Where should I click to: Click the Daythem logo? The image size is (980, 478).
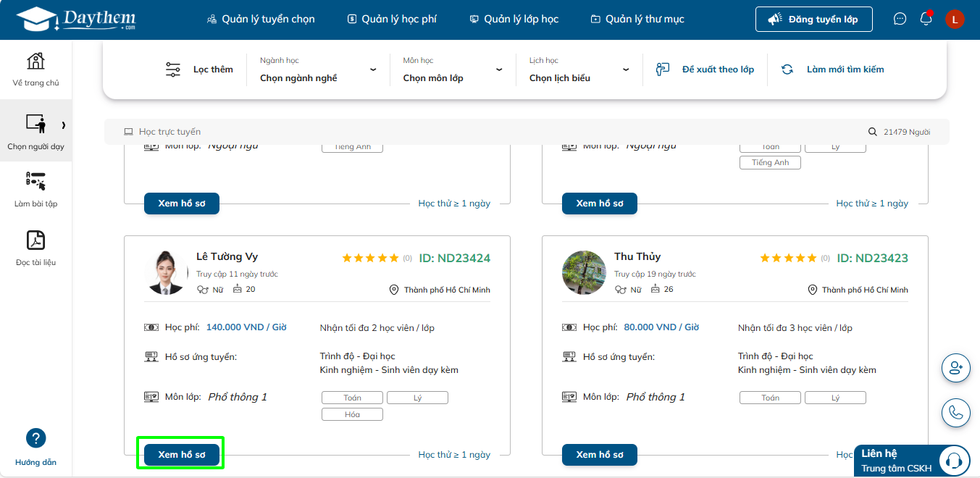(x=75, y=20)
